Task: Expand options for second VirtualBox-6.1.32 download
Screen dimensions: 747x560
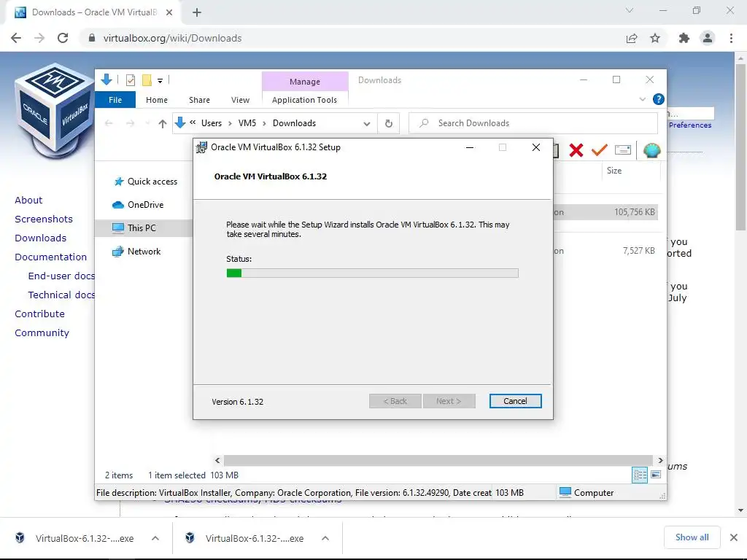Action: 325,538
